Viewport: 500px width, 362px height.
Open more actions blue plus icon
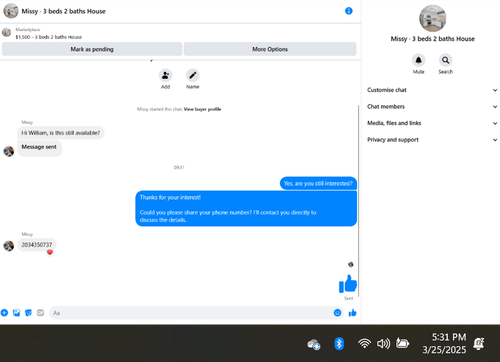click(4, 313)
